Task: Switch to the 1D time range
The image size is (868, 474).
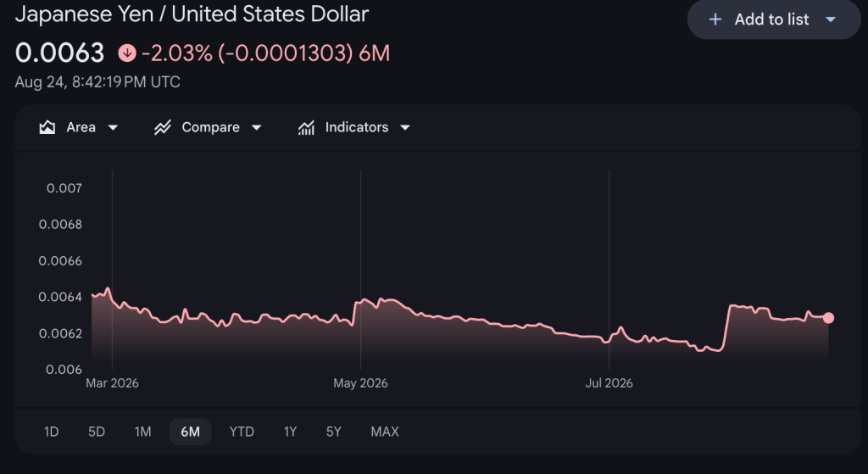Action: [52, 432]
